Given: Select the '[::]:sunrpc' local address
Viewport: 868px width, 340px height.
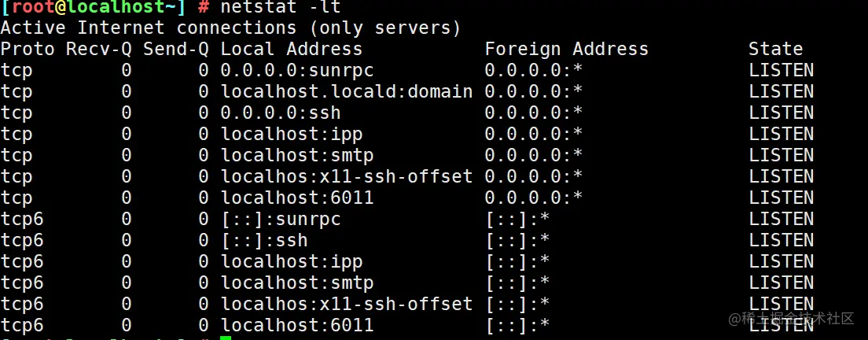Looking at the screenshot, I should coord(281,220).
